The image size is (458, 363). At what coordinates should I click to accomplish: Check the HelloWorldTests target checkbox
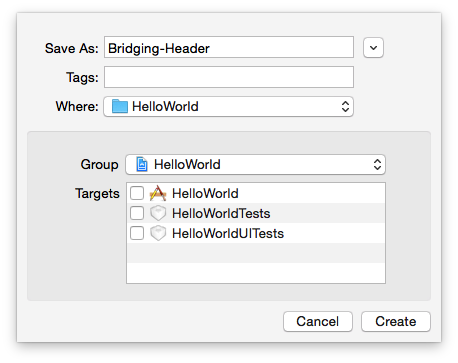click(x=137, y=213)
